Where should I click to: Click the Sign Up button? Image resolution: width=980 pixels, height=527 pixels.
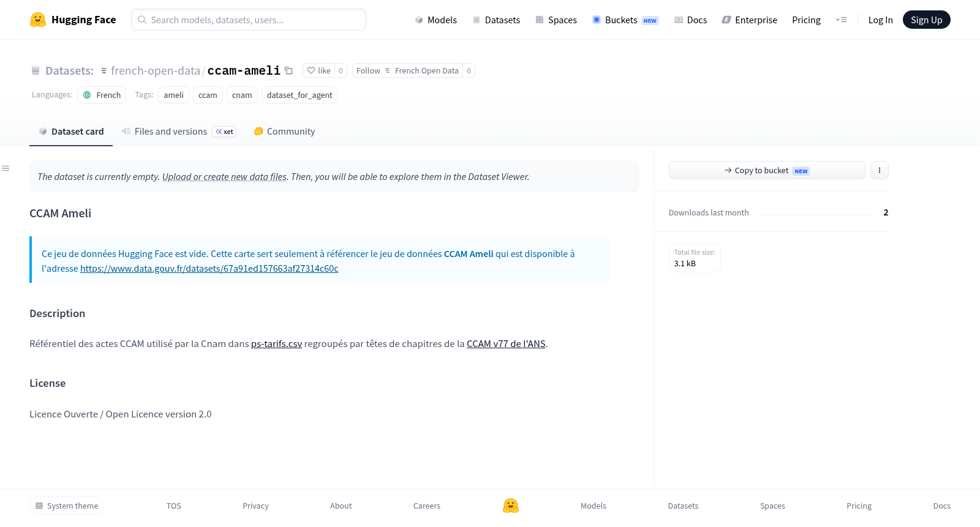pos(926,20)
